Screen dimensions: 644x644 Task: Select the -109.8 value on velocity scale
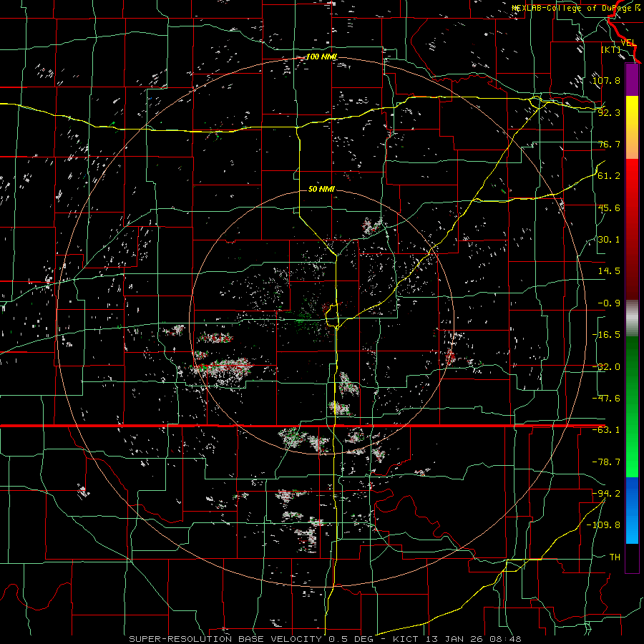[x=603, y=525]
